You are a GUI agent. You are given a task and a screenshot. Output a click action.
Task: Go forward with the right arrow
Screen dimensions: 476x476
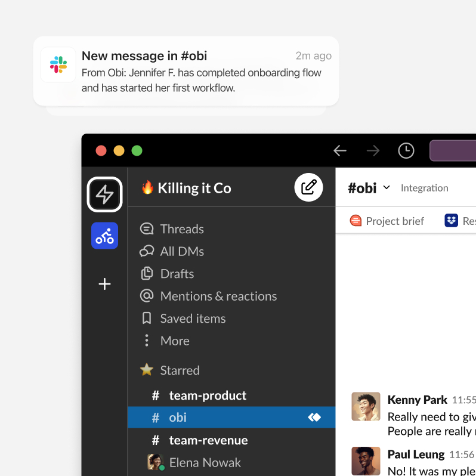(373, 150)
